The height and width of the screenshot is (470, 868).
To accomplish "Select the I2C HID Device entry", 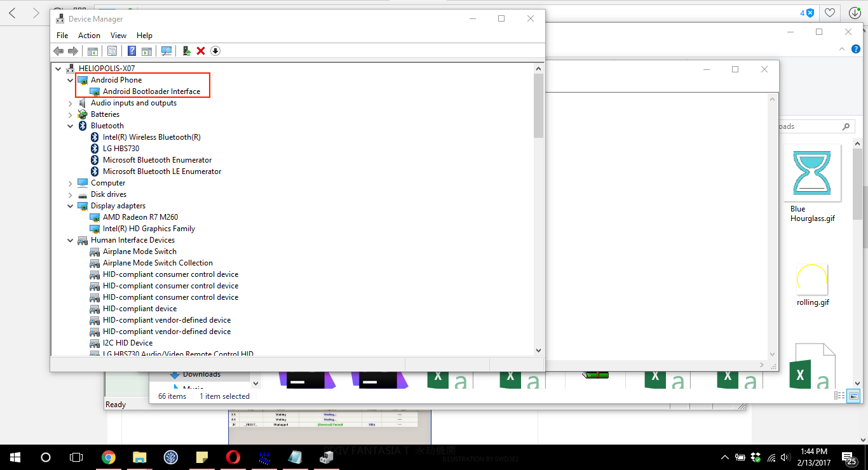I will (x=128, y=343).
